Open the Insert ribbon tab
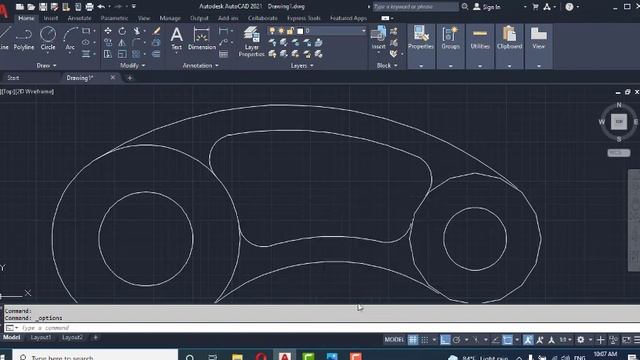 pyautogui.click(x=51, y=18)
